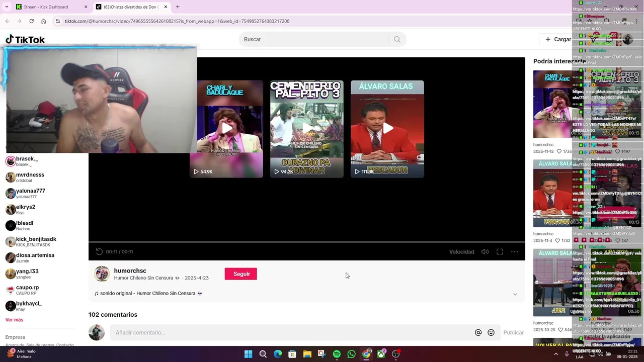Open bykhaycl_ account in sidebar

point(40,306)
